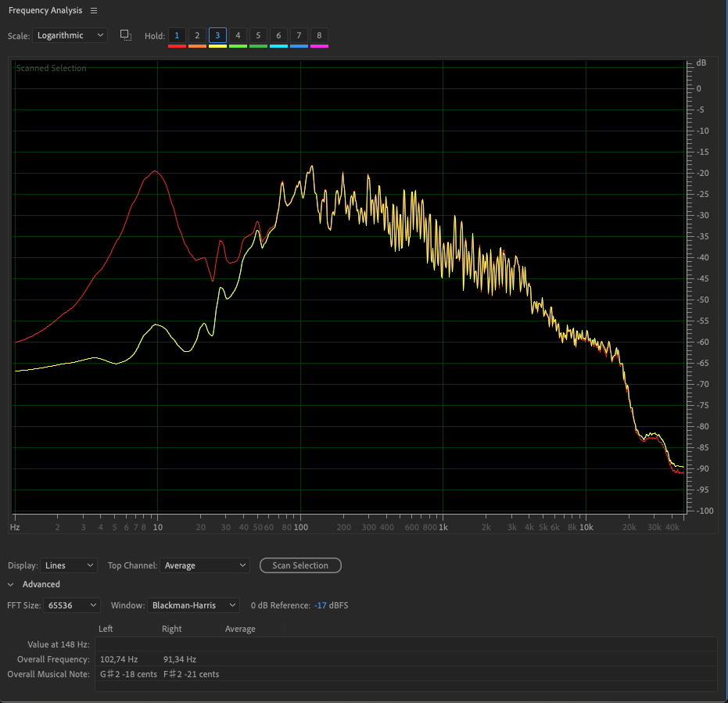Click the 100 label on frequency axis
This screenshot has width=728, height=703.
click(x=301, y=527)
